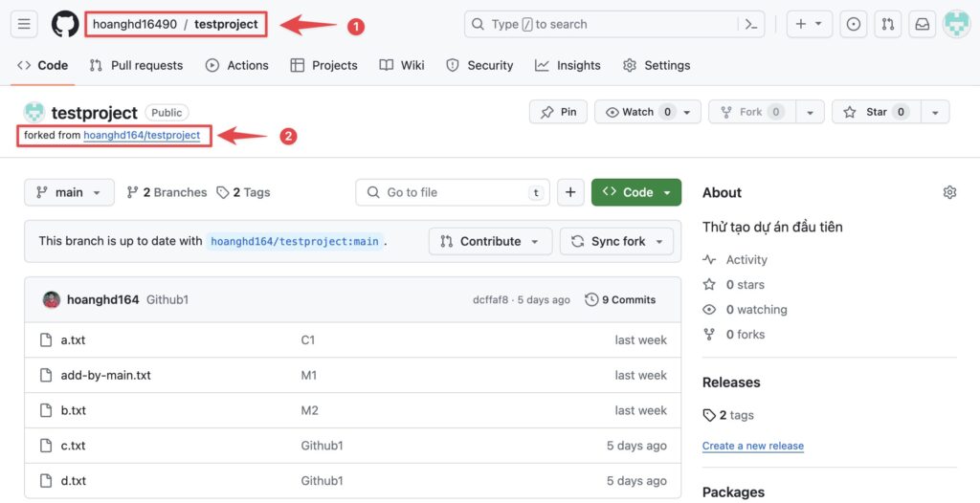Viewport: 980px width, 503px height.
Task: Open the Github1 commit in c.txt row
Action: click(322, 446)
